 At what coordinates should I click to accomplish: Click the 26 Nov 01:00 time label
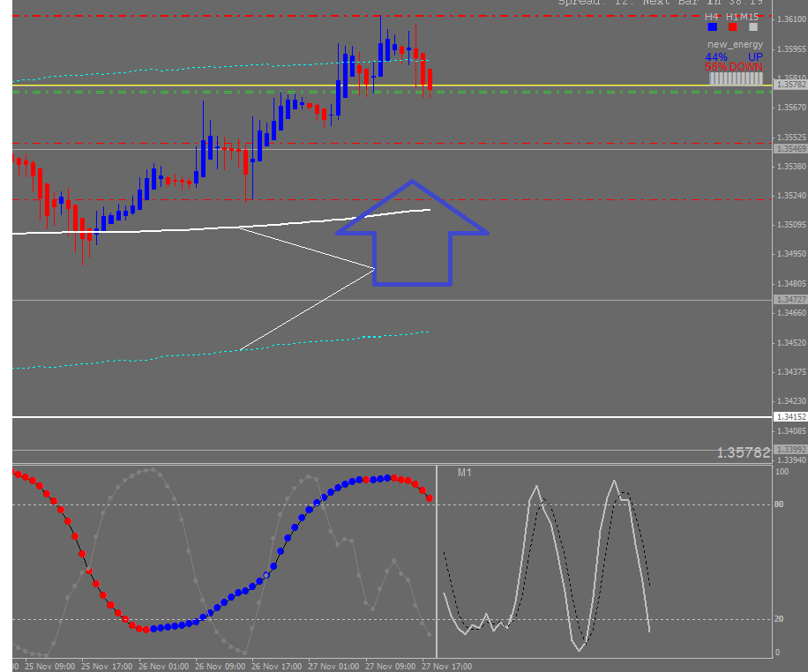[x=163, y=666]
